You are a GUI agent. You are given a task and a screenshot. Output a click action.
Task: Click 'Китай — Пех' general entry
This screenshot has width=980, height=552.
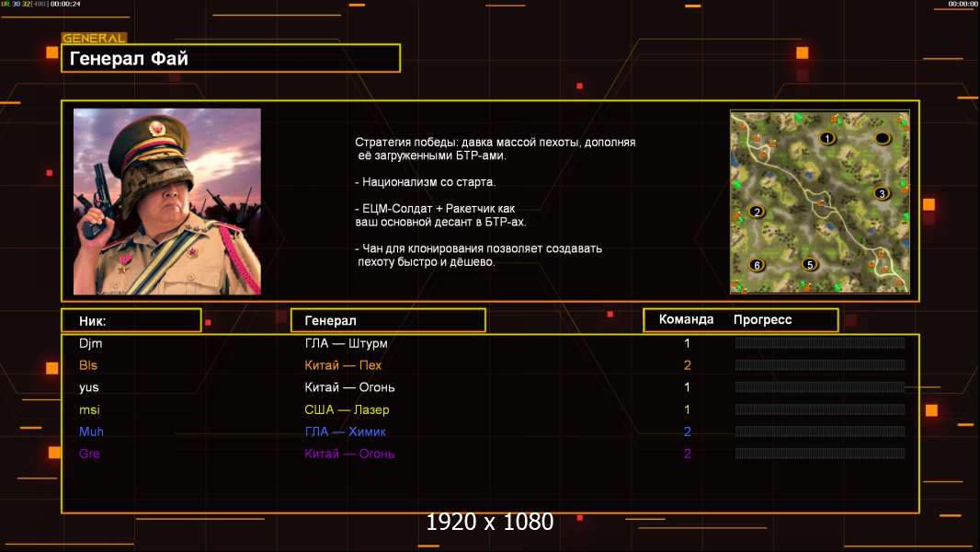pos(343,365)
